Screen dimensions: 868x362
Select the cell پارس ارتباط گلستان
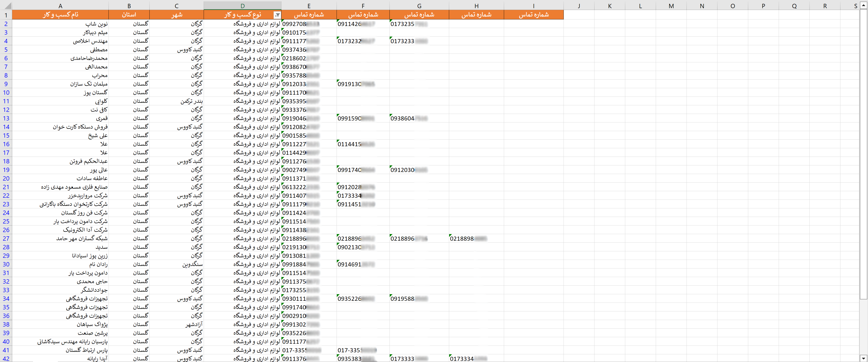coord(60,350)
